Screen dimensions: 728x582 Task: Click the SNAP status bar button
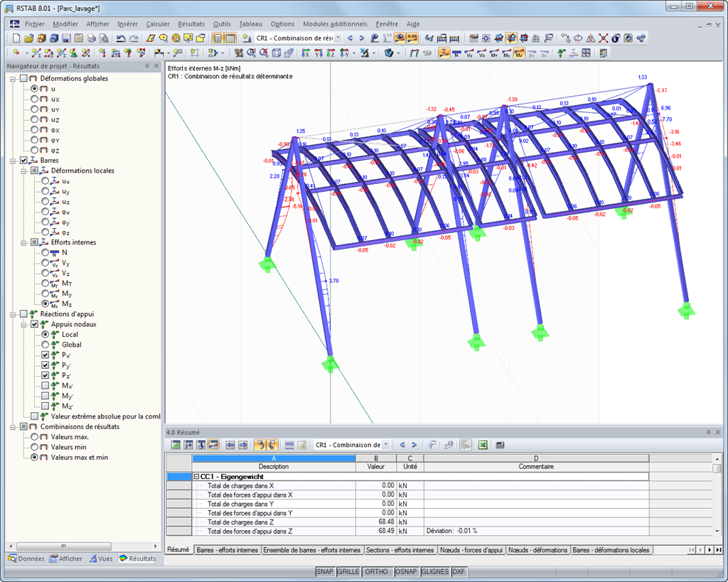(325, 571)
